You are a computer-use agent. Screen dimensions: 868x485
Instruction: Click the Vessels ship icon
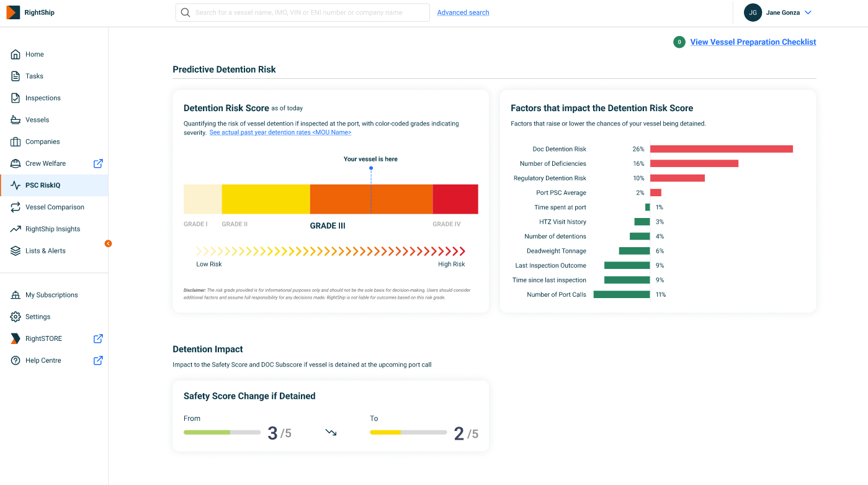click(16, 120)
